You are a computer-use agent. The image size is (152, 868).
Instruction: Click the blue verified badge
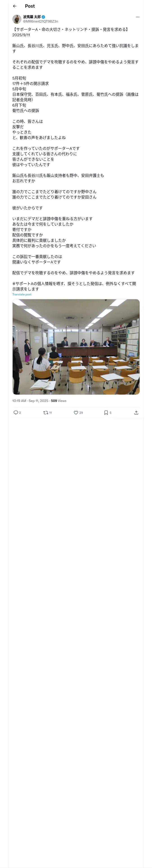pyautogui.click(x=43, y=17)
